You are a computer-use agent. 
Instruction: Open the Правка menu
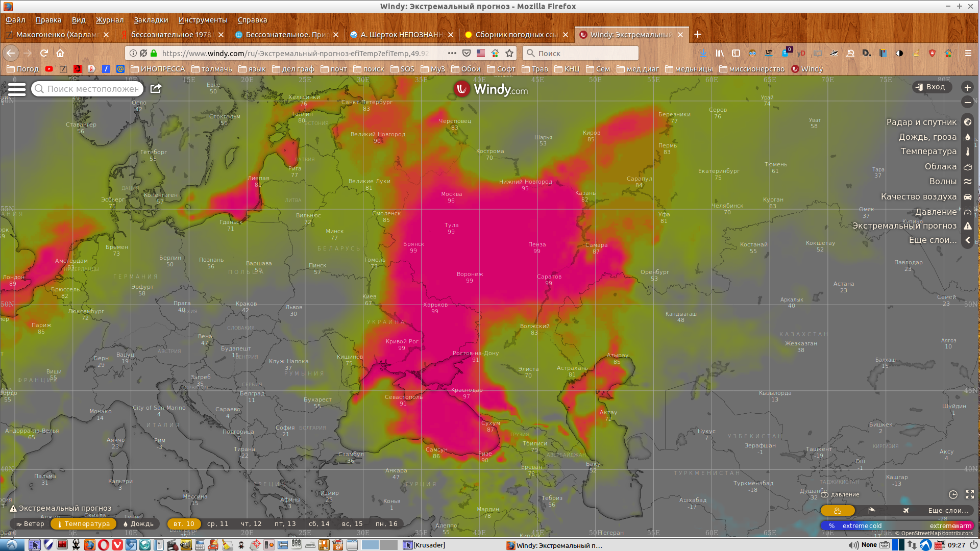point(48,20)
